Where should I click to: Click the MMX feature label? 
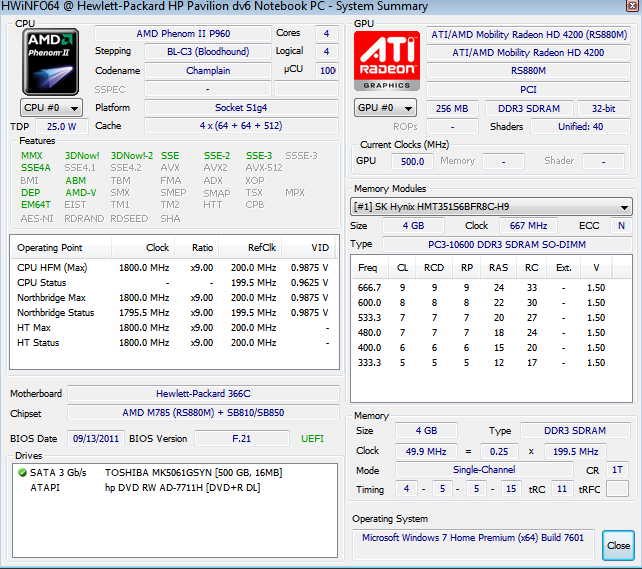click(x=32, y=156)
